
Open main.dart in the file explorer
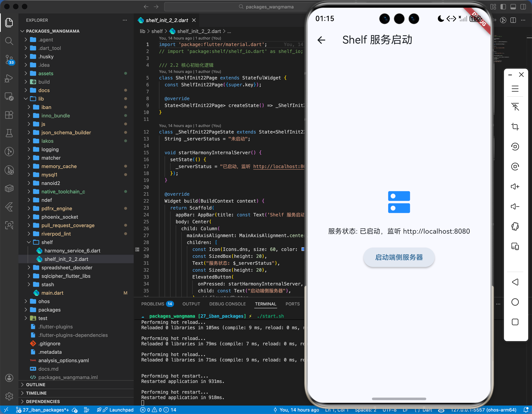click(x=52, y=293)
